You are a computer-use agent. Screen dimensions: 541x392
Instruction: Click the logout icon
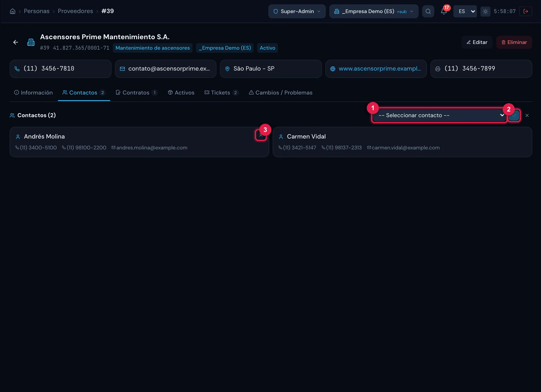click(526, 11)
